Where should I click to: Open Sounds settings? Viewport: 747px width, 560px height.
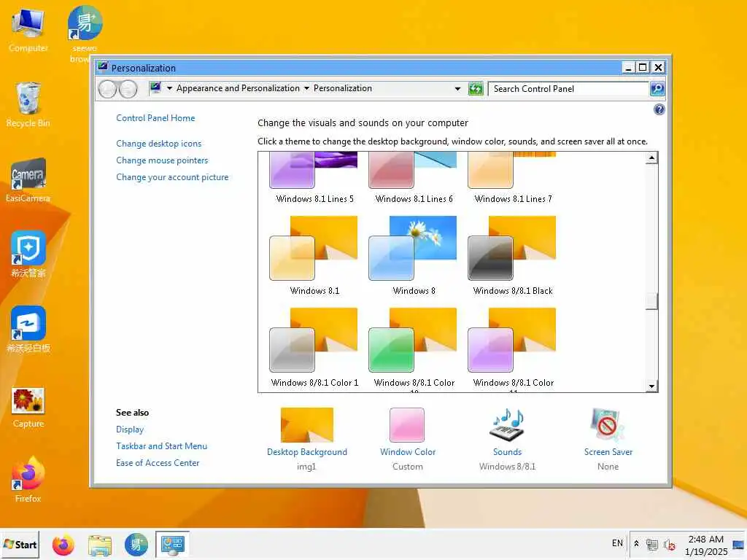(x=508, y=439)
